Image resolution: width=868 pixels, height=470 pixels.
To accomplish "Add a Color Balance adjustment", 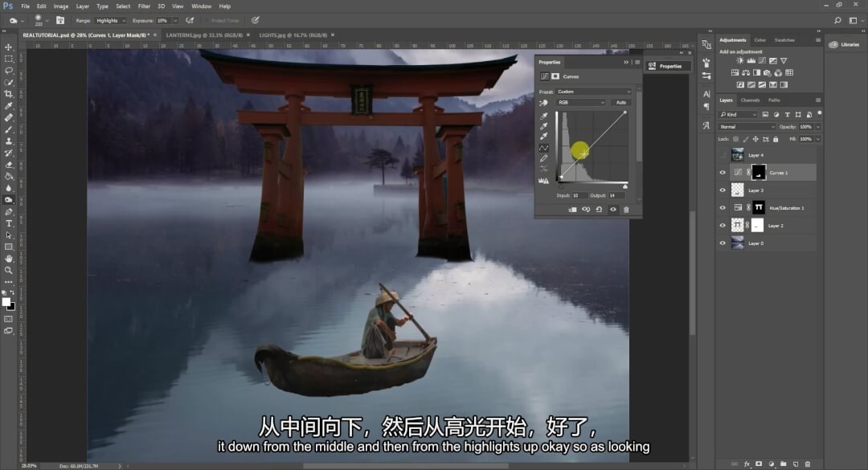I will tap(746, 72).
